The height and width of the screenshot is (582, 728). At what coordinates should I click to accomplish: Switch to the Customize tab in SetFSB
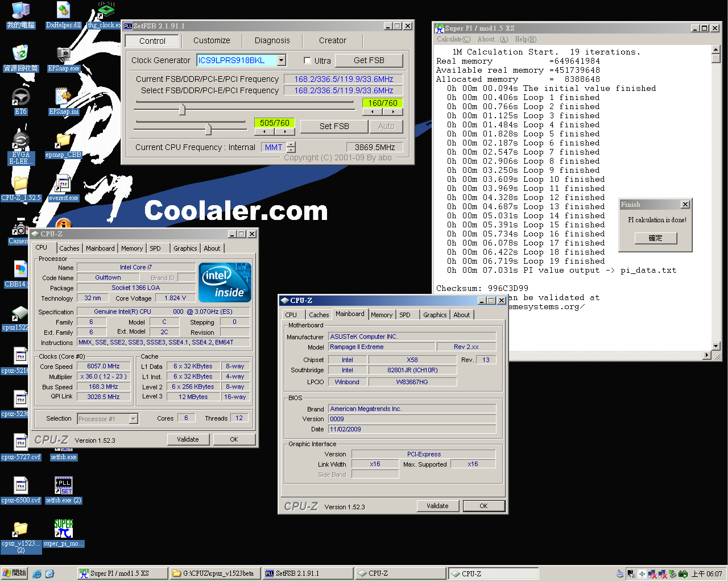[x=212, y=41]
